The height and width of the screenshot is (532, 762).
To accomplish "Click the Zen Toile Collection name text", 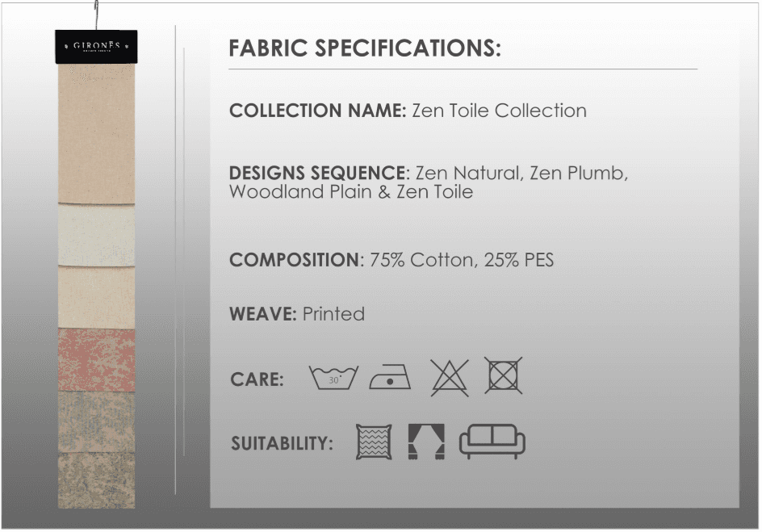I will click(x=499, y=111).
